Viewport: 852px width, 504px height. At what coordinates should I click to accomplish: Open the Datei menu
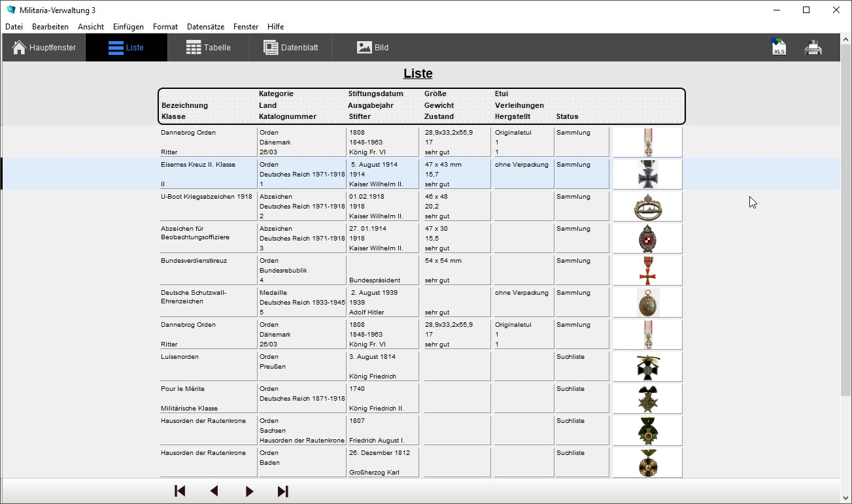click(x=14, y=27)
